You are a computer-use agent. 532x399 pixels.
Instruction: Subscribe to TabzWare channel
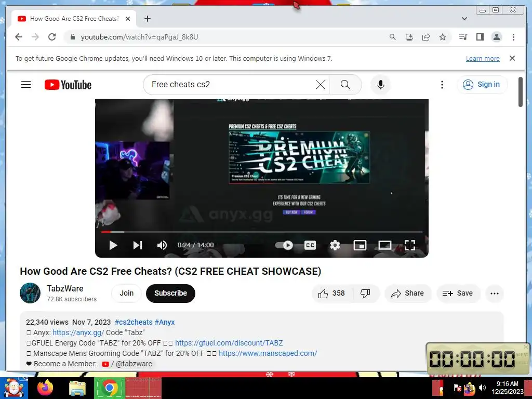(170, 294)
